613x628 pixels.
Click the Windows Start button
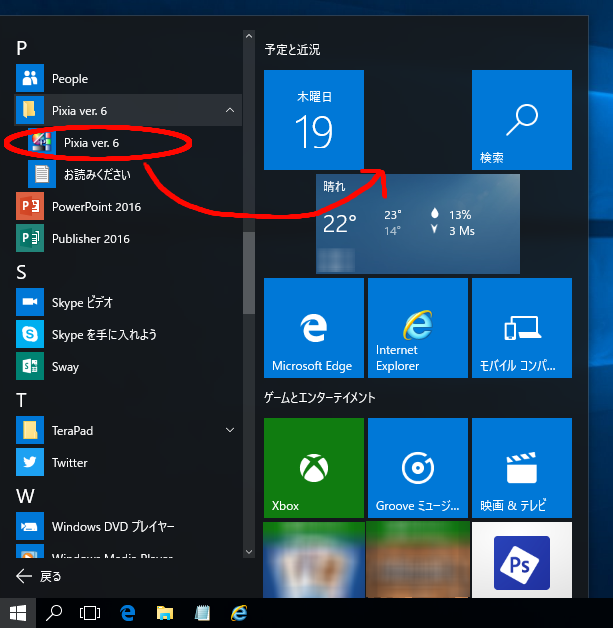point(18,613)
